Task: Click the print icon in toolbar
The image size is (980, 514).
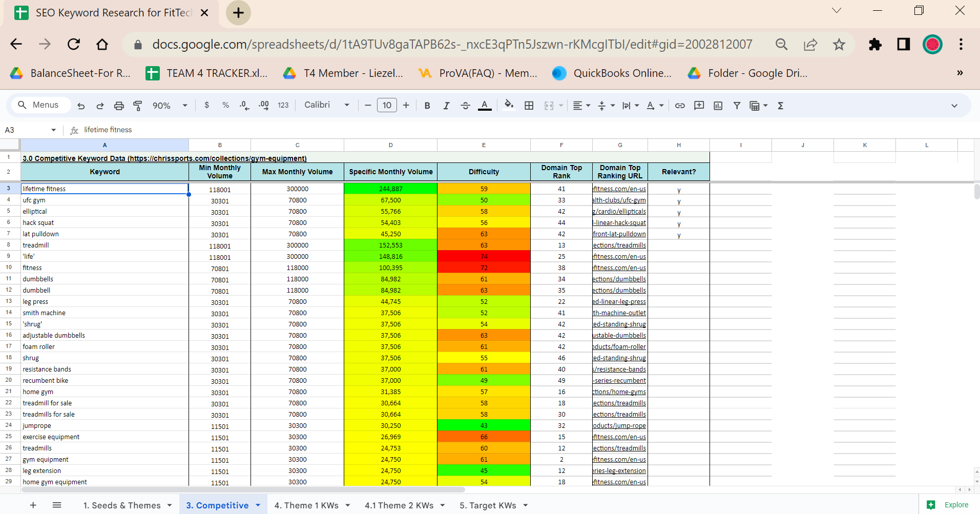Action: (119, 106)
